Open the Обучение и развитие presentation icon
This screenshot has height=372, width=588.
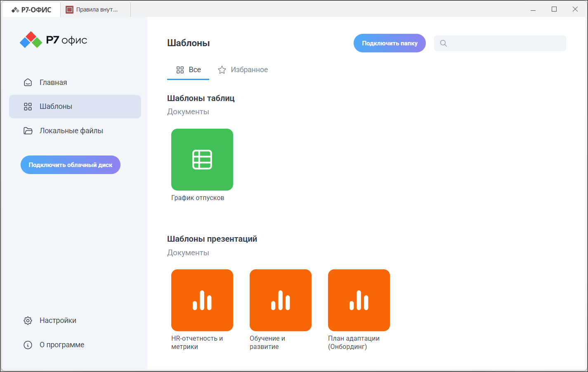point(281,300)
